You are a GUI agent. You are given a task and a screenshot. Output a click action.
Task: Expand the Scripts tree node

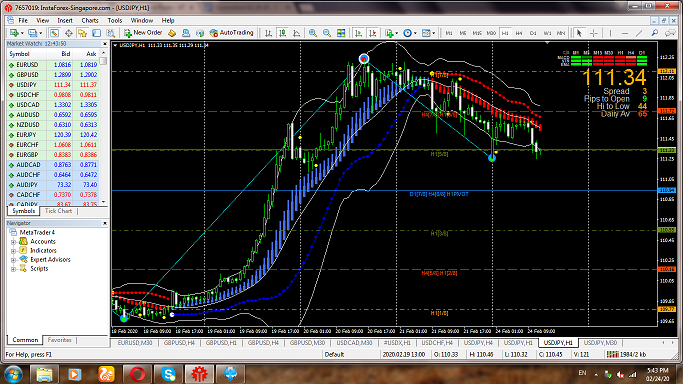tap(13, 269)
